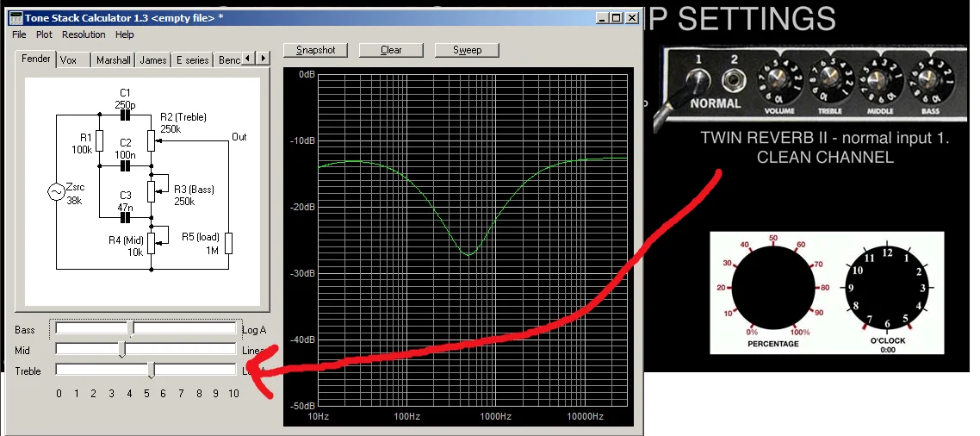Click the C3 47n capacitor in schematic

(125, 218)
